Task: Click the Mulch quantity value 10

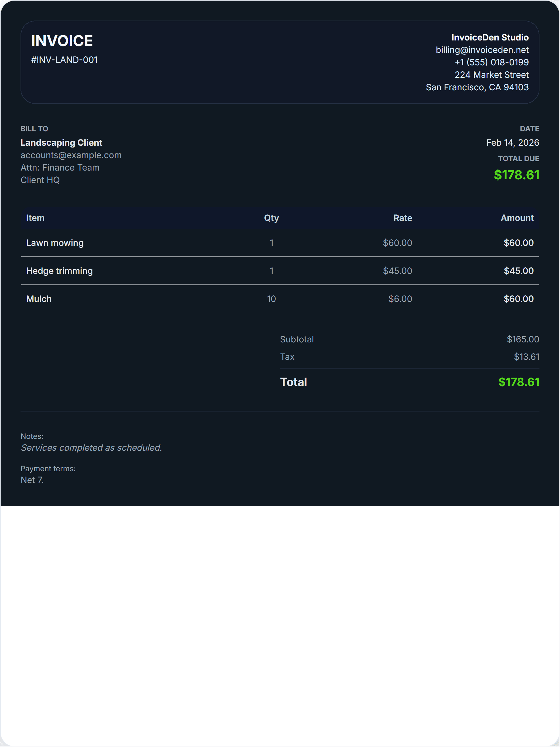Action: point(271,299)
